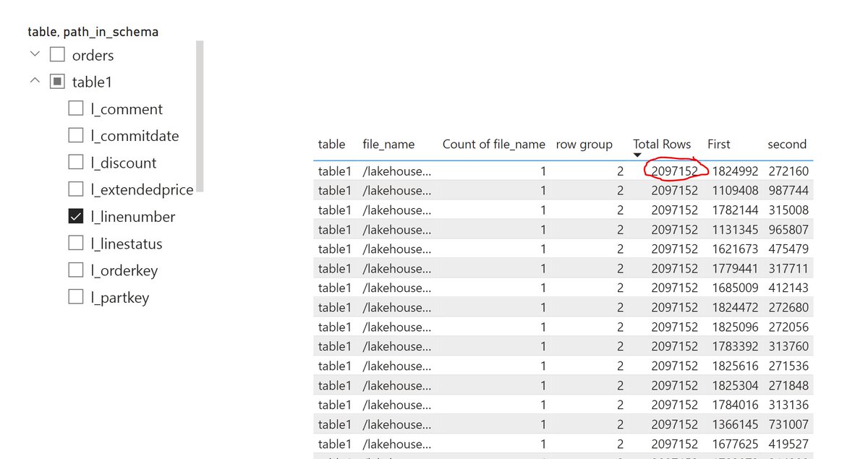Sort by the table column header
This screenshot has height=459, width=868.
pos(331,144)
